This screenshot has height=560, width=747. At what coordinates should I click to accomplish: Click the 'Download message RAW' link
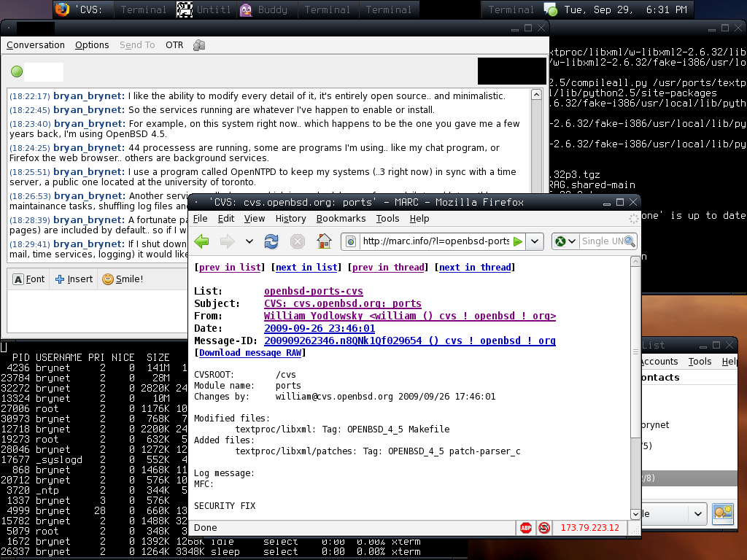[250, 353]
